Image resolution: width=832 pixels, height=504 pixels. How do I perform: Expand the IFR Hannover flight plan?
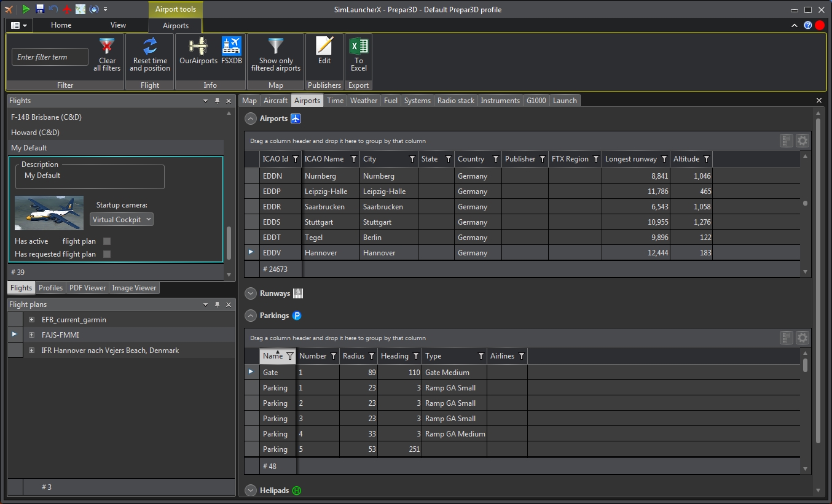31,351
